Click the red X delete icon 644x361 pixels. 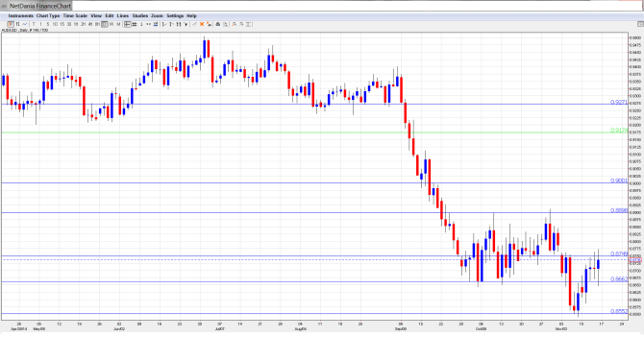coord(202,24)
